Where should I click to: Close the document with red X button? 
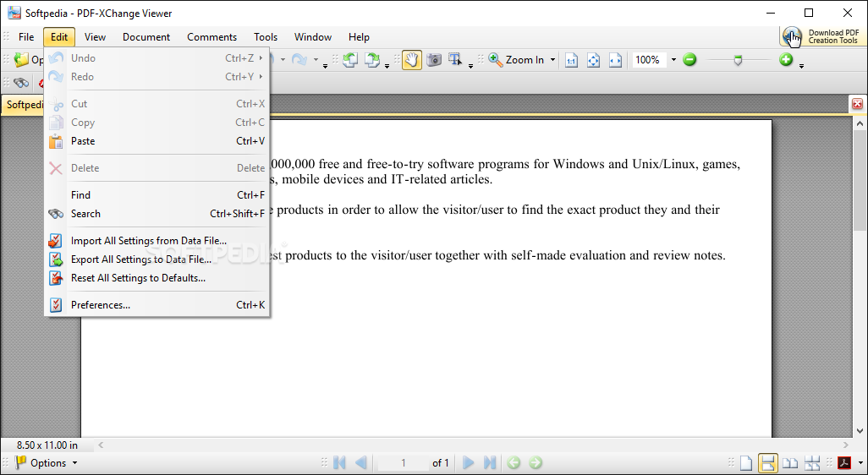[857, 103]
